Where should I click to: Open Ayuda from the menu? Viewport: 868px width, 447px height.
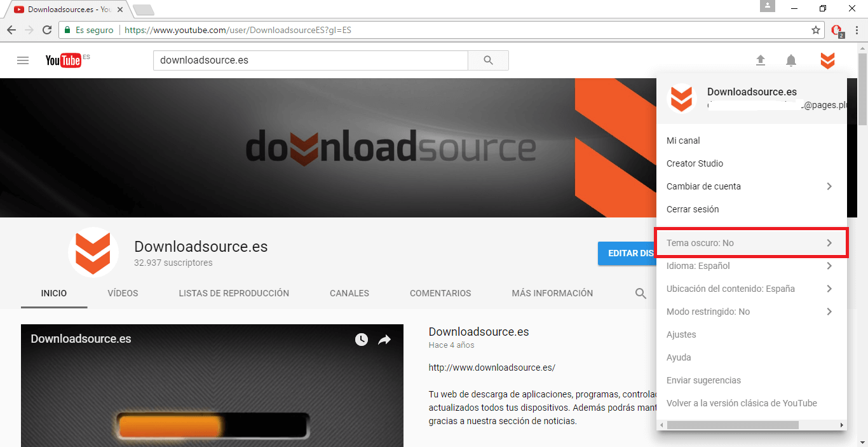point(751,357)
